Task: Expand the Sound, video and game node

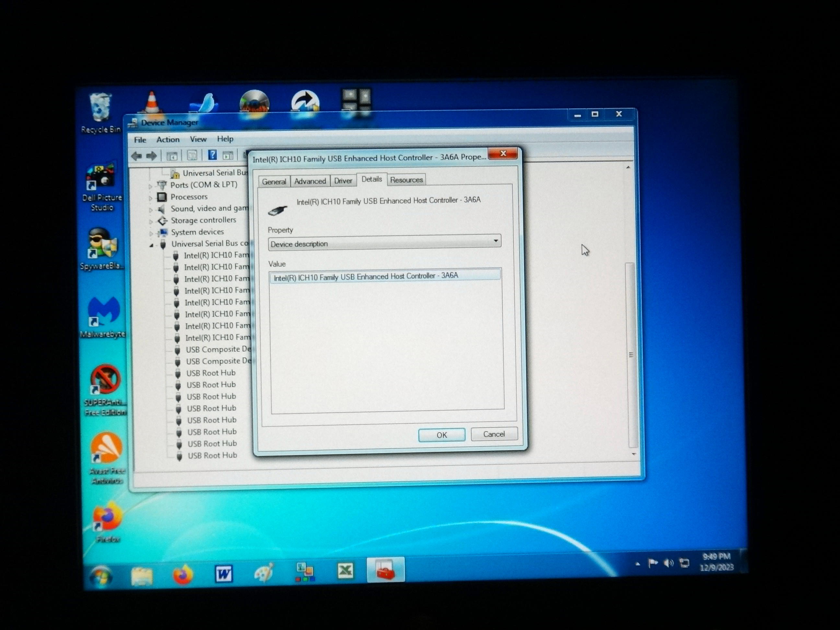Action: pos(151,210)
